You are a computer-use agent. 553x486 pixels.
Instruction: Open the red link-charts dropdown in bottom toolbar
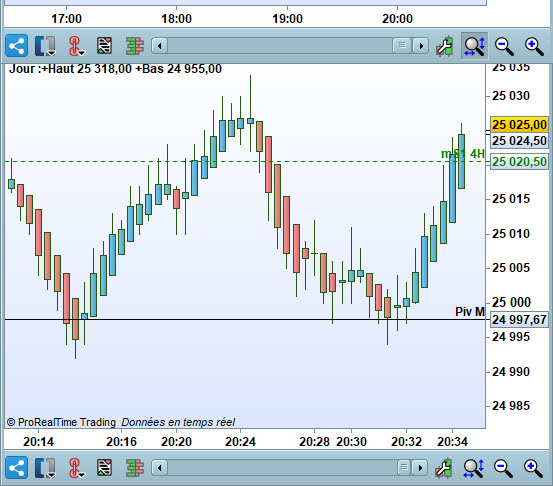[76, 468]
